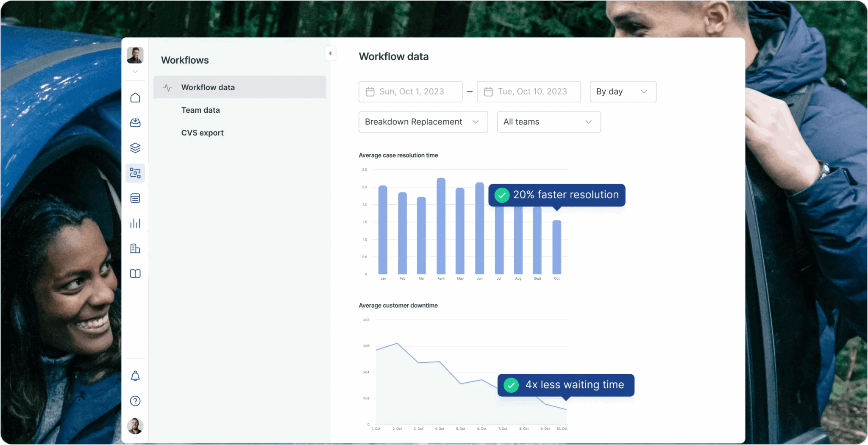Open the start date field Sun, Oct 1, 2023
This screenshot has width=868, height=445.
[x=410, y=92]
